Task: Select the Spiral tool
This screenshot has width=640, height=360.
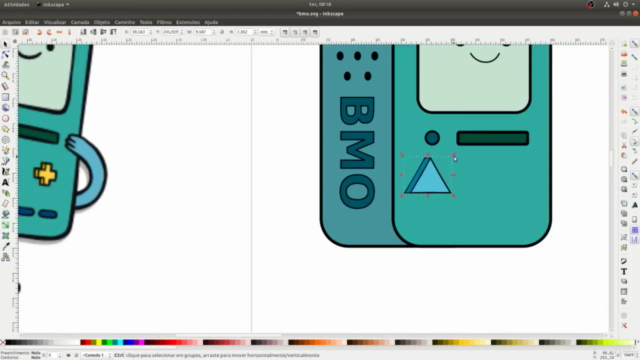Action: [x=5, y=140]
